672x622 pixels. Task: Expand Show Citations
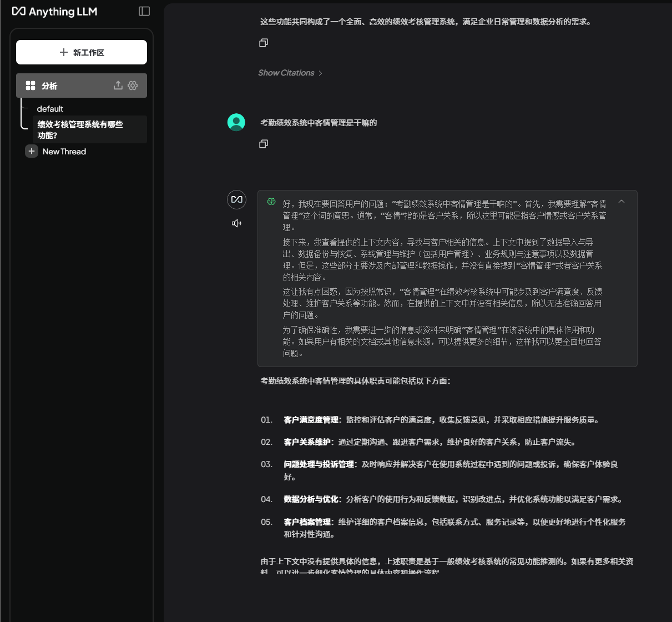[x=290, y=73]
